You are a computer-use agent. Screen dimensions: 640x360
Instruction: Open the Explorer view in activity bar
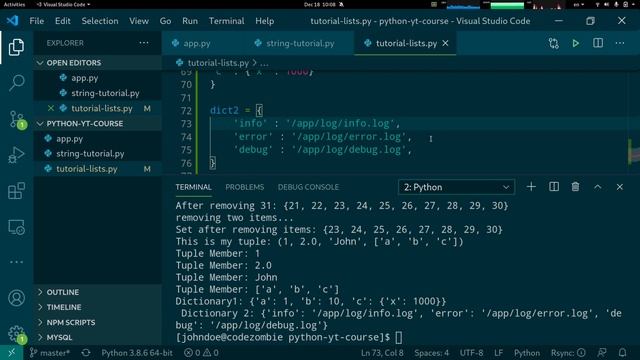point(16,47)
